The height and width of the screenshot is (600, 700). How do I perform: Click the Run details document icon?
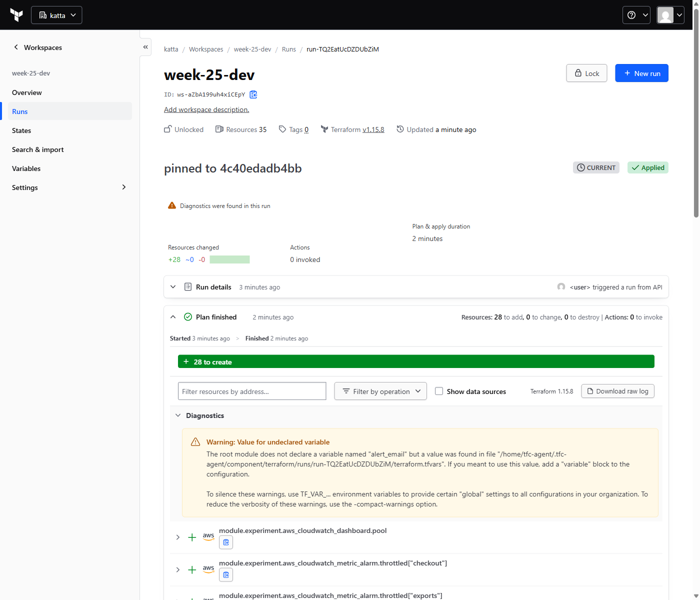pyautogui.click(x=188, y=287)
